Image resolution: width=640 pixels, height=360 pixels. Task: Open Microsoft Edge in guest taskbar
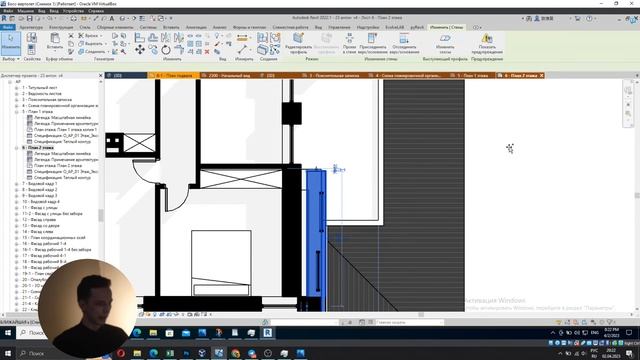pos(137,333)
